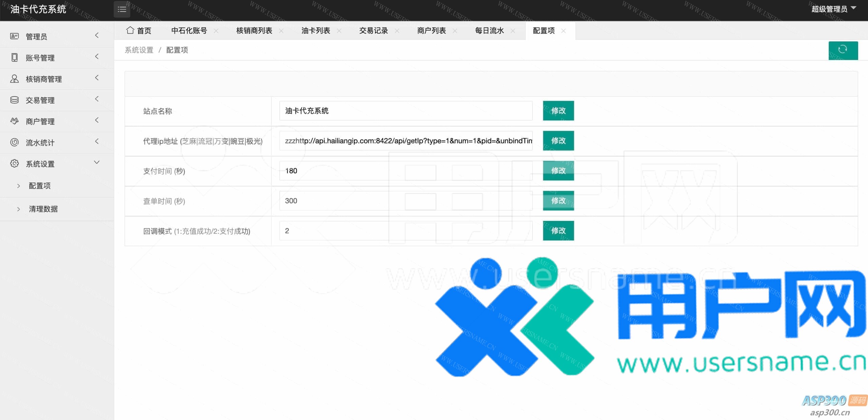
Task: Expand the 管理员 menu chevron
Action: [97, 35]
